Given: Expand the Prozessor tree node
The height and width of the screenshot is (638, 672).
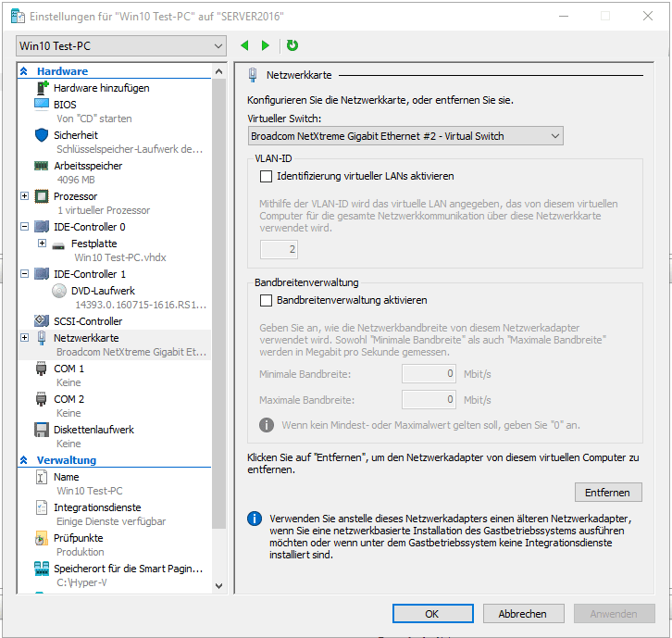Looking at the screenshot, I should coord(25,196).
